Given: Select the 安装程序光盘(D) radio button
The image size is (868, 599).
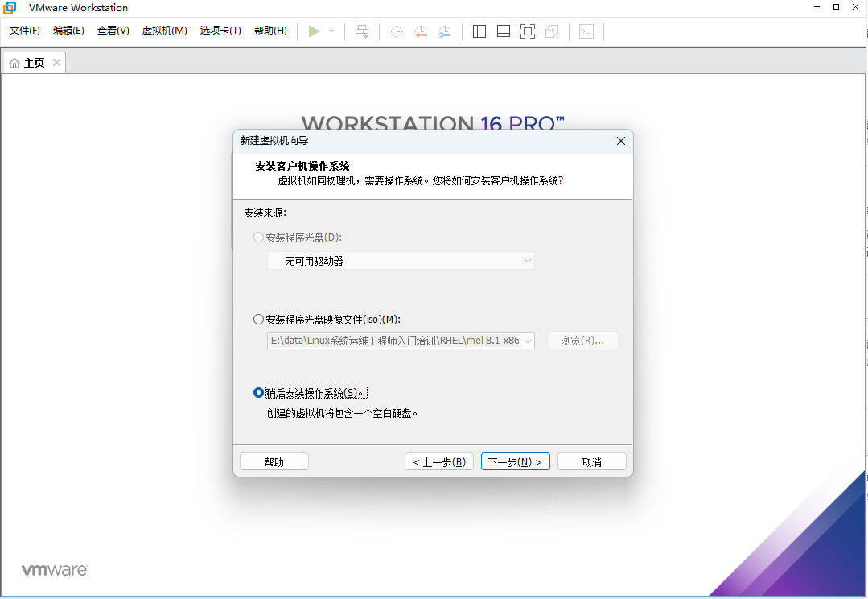Looking at the screenshot, I should click(x=258, y=238).
